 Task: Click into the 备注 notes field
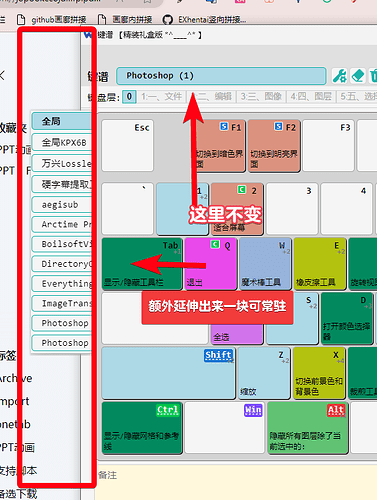[x=237, y=482]
